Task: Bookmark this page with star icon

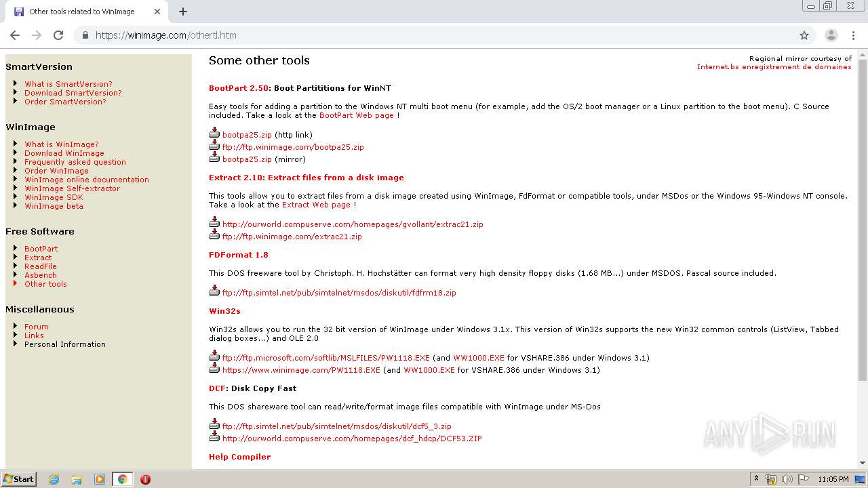Action: pos(804,35)
